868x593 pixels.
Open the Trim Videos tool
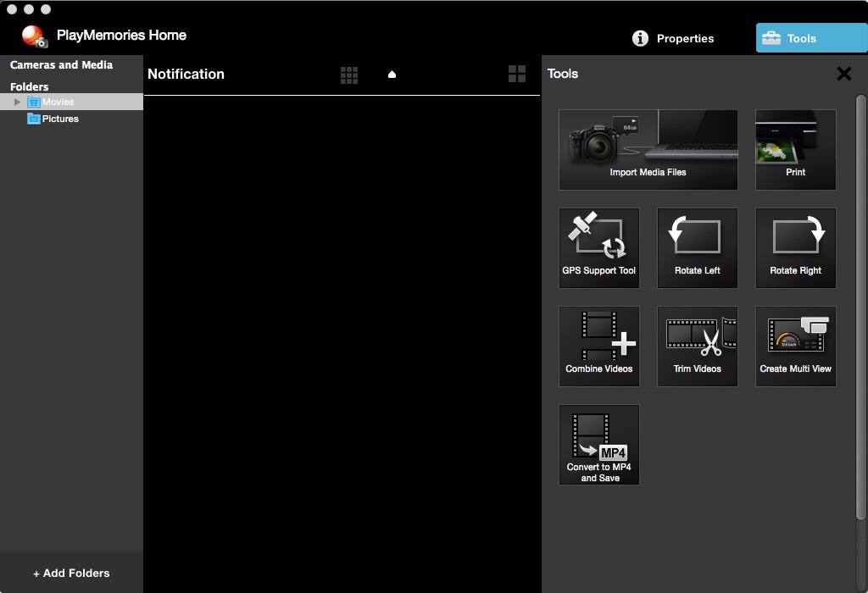[x=697, y=346]
